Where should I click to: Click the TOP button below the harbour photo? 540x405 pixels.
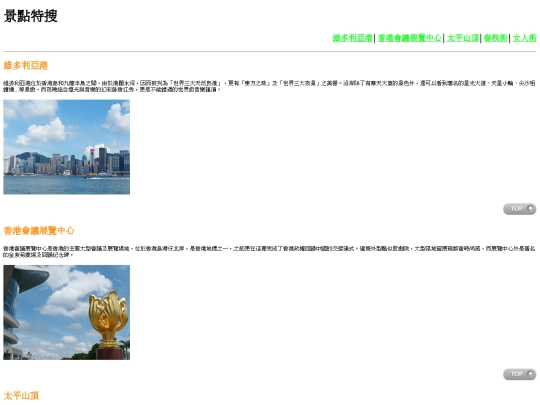tap(519, 209)
